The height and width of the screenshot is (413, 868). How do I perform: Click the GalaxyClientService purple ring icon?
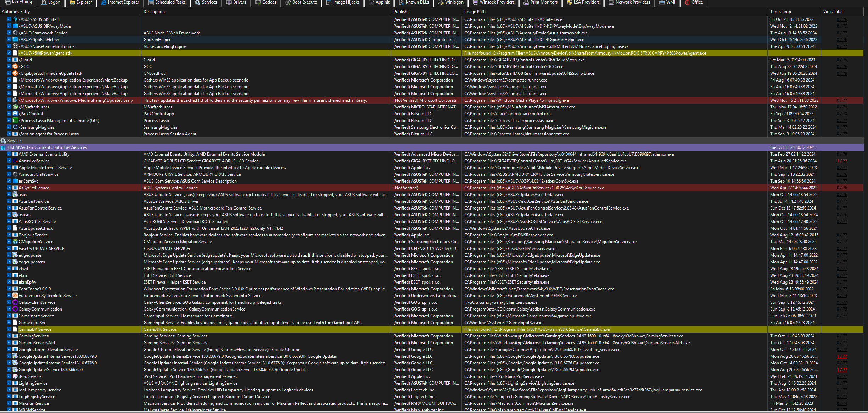point(15,302)
